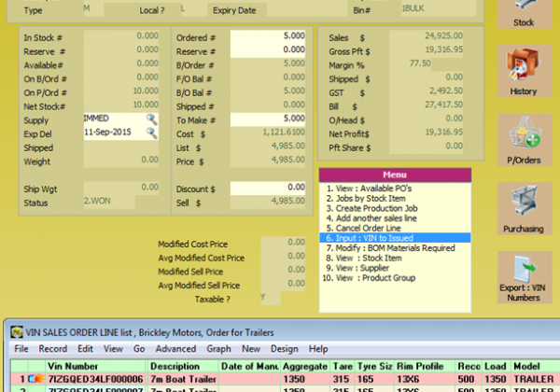Open the Help menu
Screen dimensions: 560x392
click(x=318, y=349)
